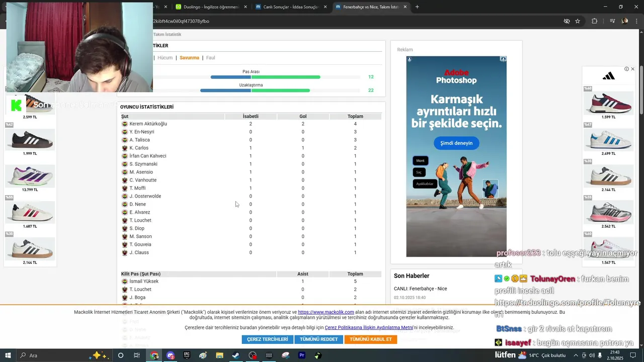
Task: Click the TÜMÜNÜ KABUL ET button
Action: click(371, 339)
